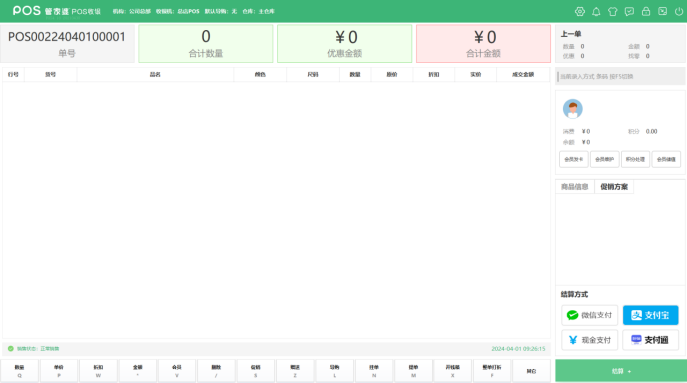The width and height of the screenshot is (687, 383).
Task: Choose 支付通 payment option
Action: 651,340
